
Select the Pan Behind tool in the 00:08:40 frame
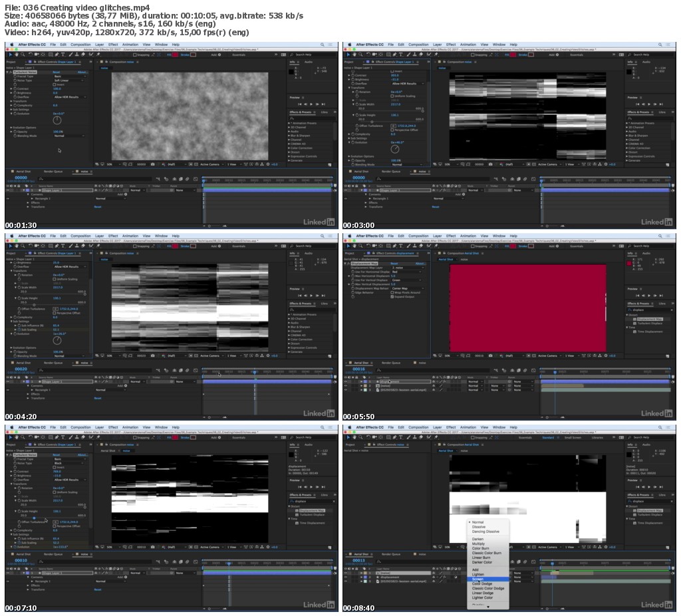[381, 438]
